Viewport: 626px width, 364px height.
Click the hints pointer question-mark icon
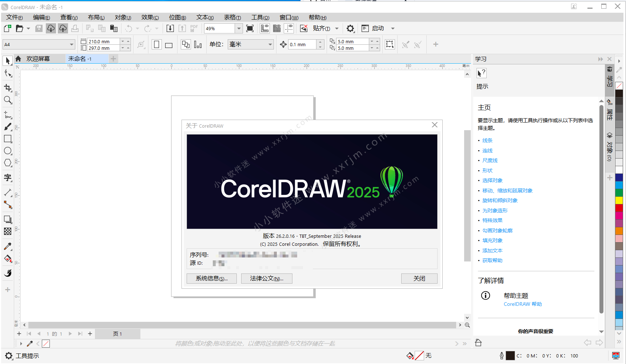482,73
